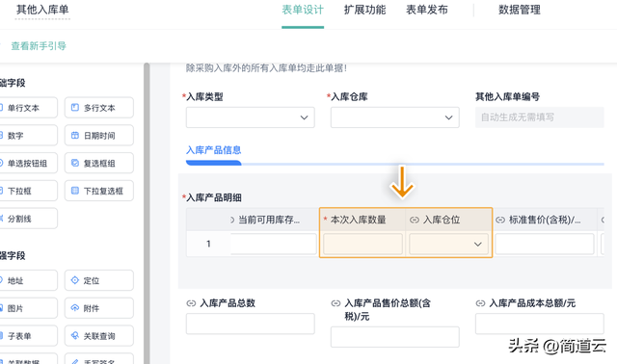
Task: Click the 下拉复选框 icon
Action: tap(75, 191)
